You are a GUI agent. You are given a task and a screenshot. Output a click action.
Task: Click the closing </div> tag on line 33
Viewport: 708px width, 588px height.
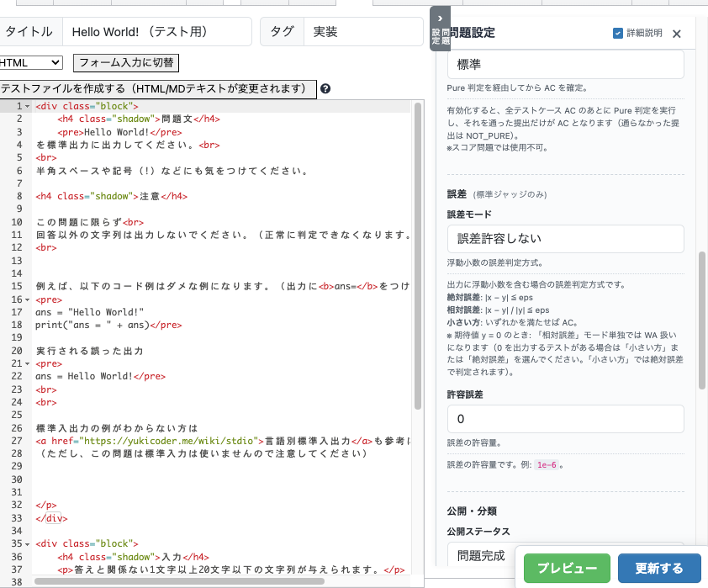(x=51, y=518)
